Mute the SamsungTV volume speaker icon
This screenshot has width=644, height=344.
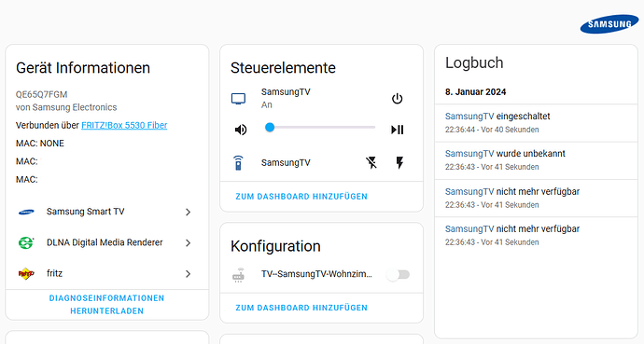pos(241,130)
